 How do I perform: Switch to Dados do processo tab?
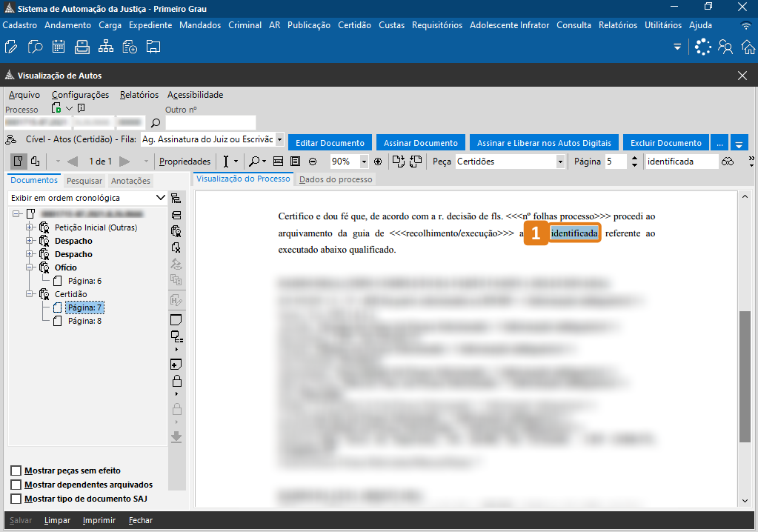(336, 179)
